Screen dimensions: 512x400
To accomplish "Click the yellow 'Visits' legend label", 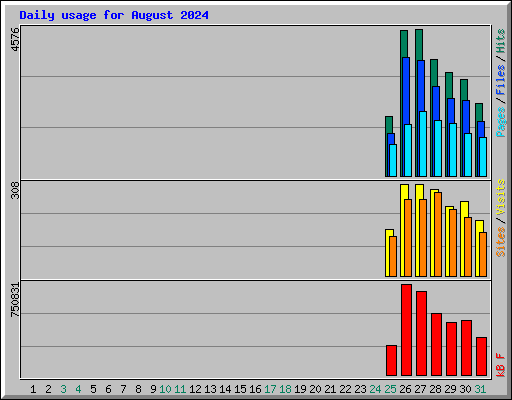I will click(x=501, y=197).
